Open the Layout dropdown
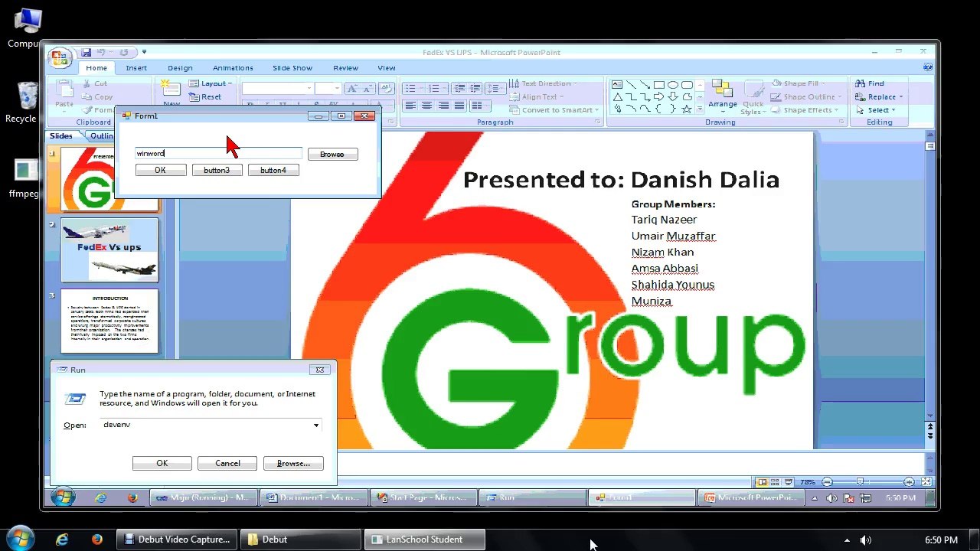The width and height of the screenshot is (980, 551). 211,83
